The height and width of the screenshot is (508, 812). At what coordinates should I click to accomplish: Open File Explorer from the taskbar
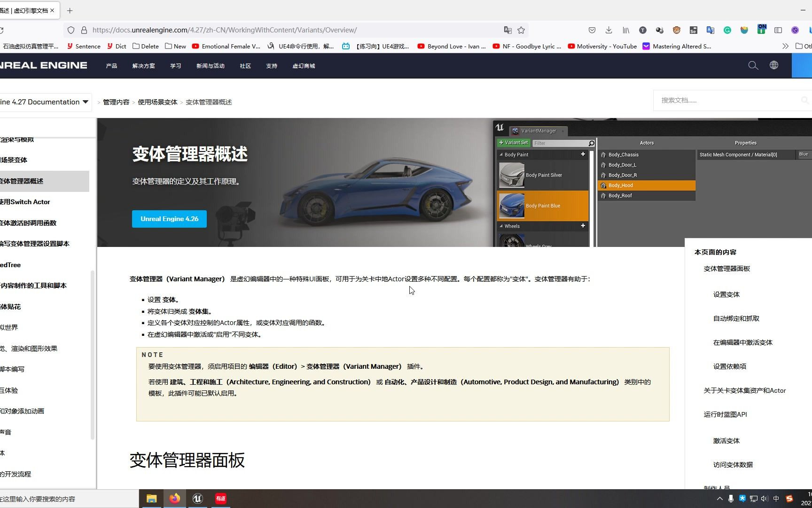coord(151,499)
